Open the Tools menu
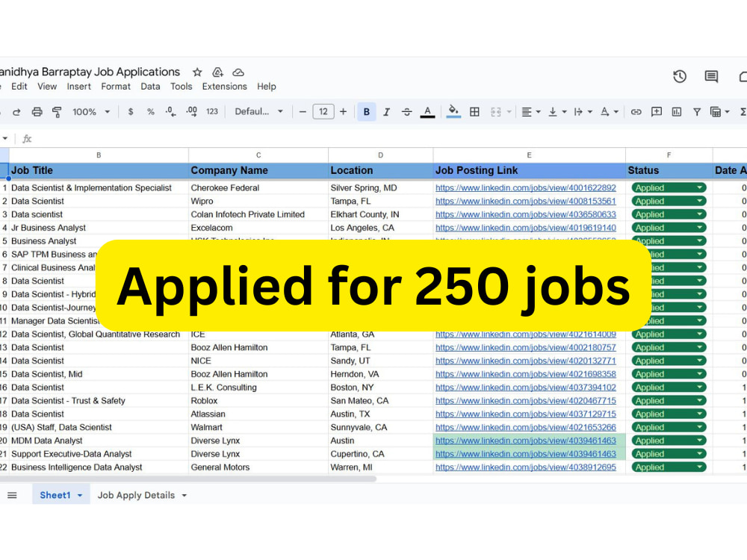The image size is (747, 560). tap(181, 86)
